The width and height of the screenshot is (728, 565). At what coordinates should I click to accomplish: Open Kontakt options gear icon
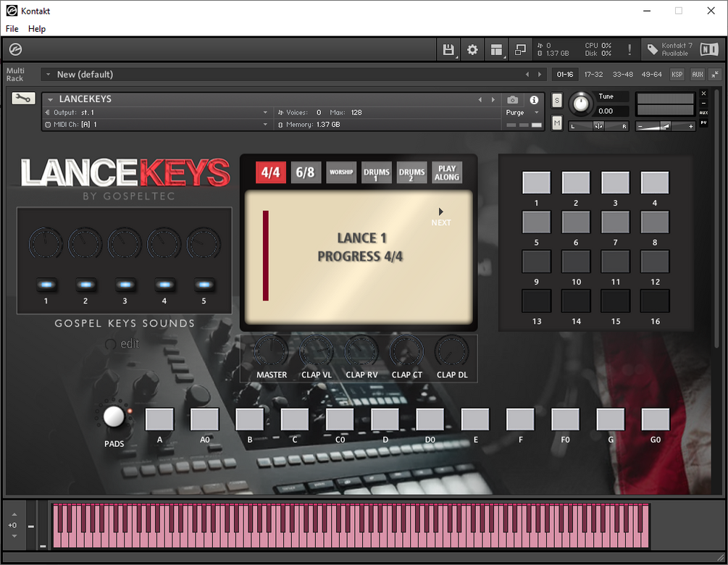tap(472, 50)
